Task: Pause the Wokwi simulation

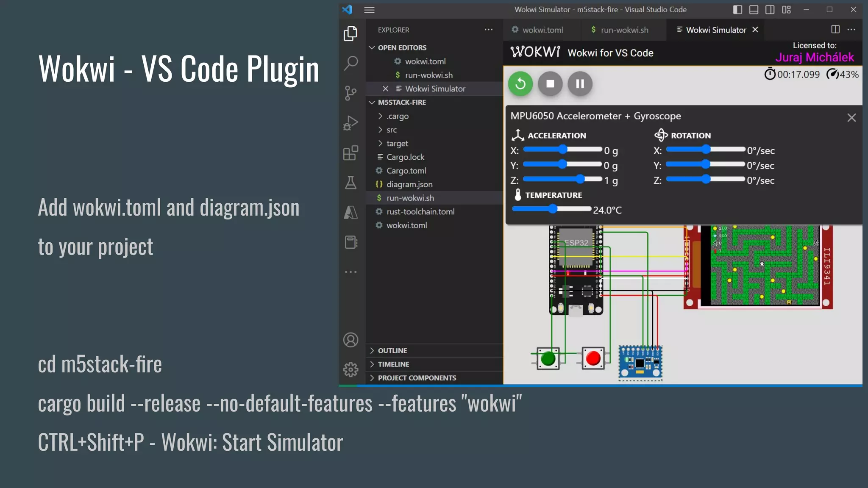Action: coord(580,84)
